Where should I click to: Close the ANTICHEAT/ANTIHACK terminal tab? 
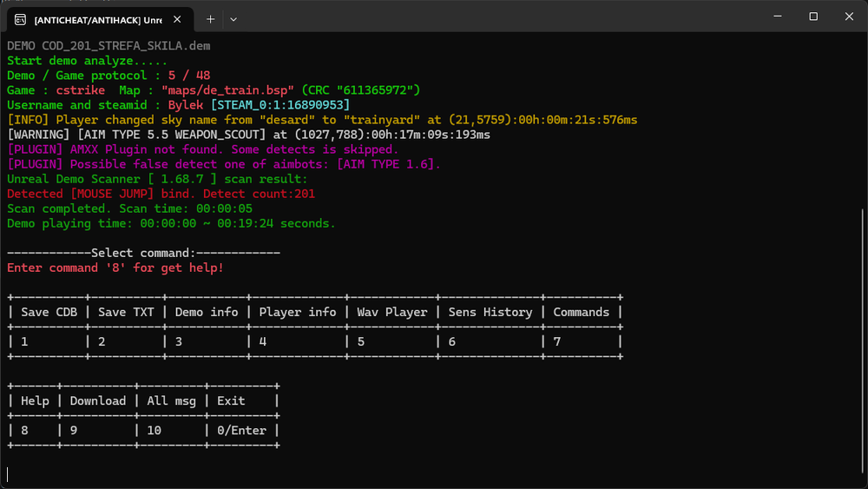[x=177, y=19]
